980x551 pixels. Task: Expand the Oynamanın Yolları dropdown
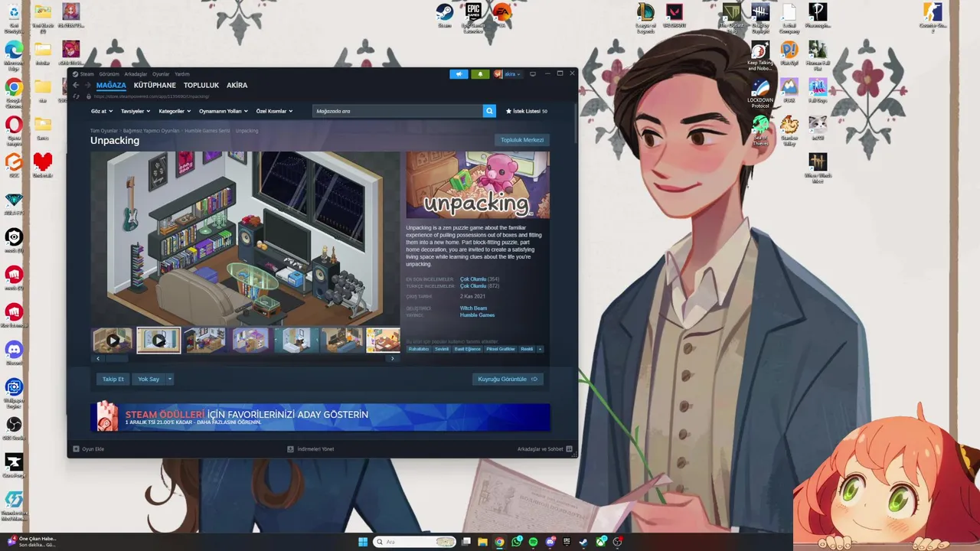point(224,111)
